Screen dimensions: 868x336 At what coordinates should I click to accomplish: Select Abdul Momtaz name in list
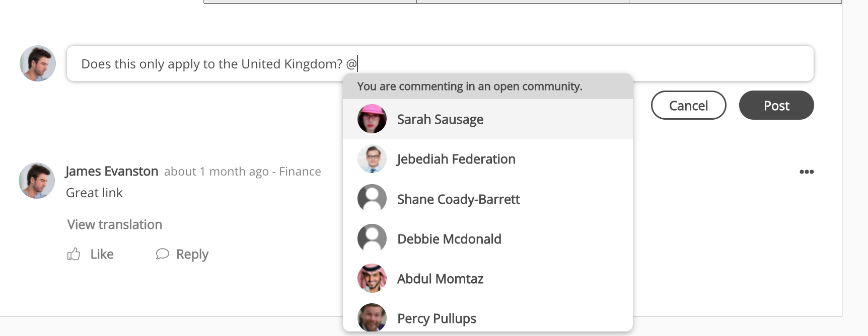pyautogui.click(x=440, y=279)
